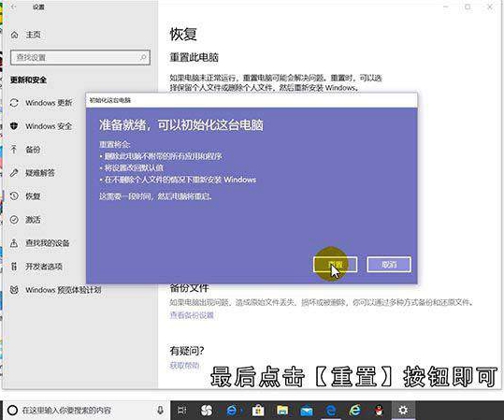
Task: Click the 激活 checkmark circle icon
Action: pos(14,219)
